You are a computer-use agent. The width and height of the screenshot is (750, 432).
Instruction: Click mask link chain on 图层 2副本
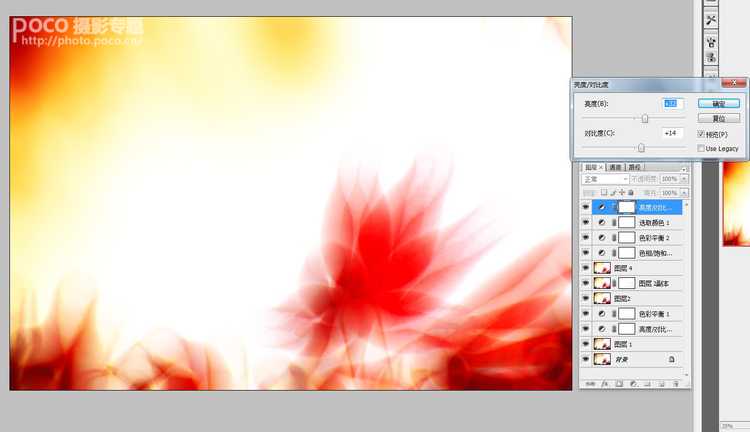[614, 283]
